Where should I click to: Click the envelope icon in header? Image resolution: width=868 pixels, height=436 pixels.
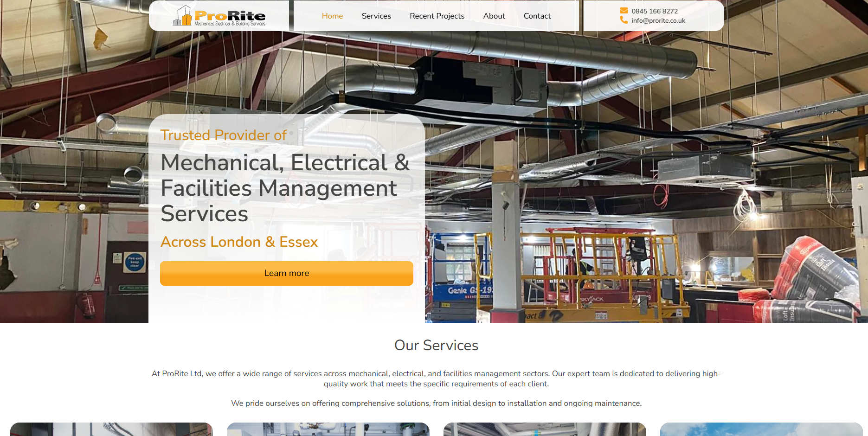624,11
